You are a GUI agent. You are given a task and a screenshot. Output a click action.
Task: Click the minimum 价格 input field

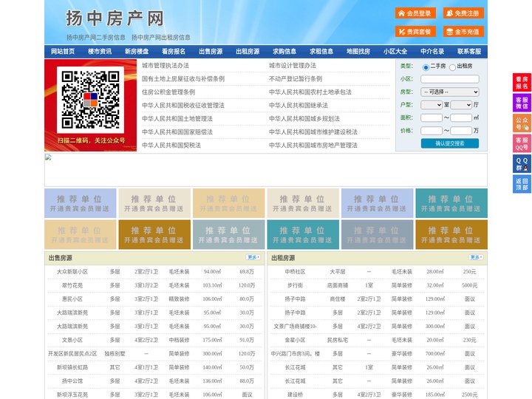[x=432, y=131]
